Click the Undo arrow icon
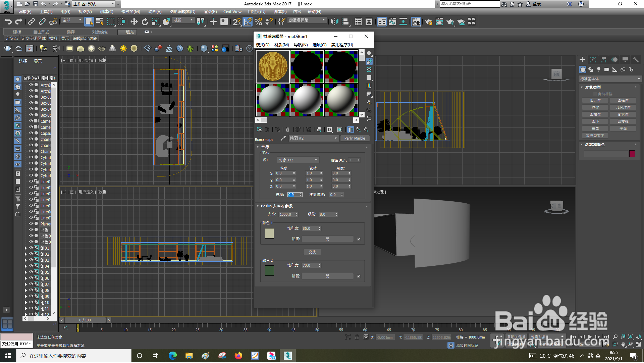The height and width of the screenshot is (363, 644). pos(8,22)
